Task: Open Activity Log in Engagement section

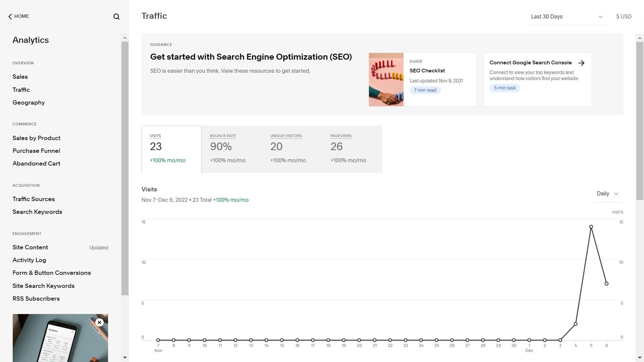Action: pyautogui.click(x=29, y=260)
